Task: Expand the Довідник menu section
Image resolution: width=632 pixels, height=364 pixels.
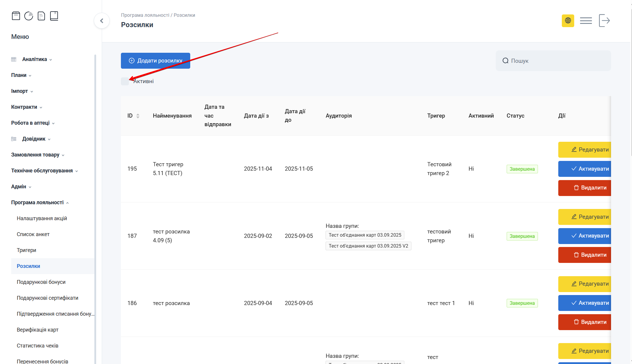Action: (34, 139)
